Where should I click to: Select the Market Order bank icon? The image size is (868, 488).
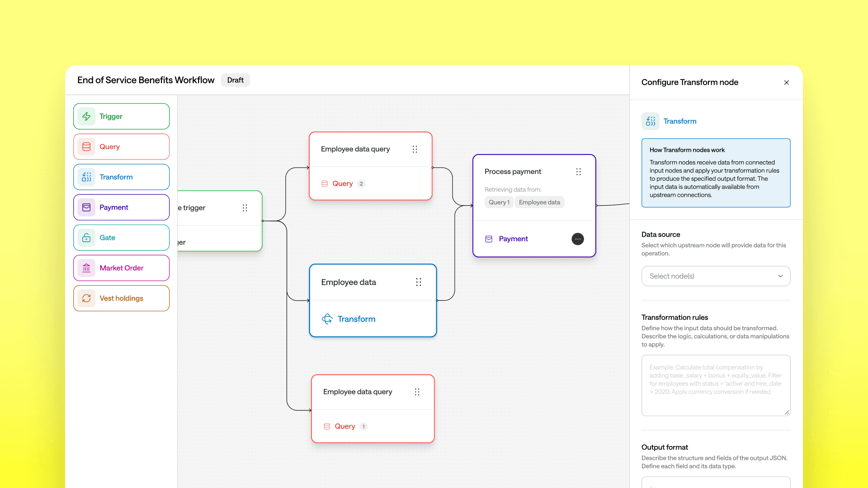(86, 268)
